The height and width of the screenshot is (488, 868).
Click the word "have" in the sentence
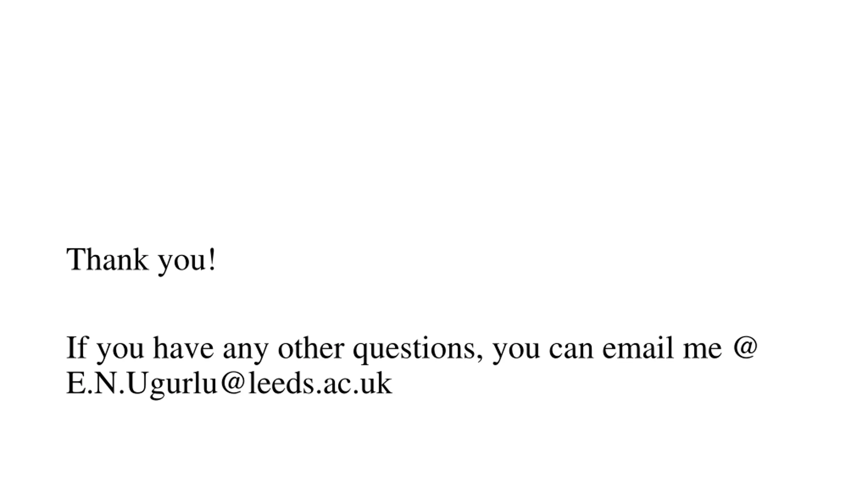(x=183, y=348)
